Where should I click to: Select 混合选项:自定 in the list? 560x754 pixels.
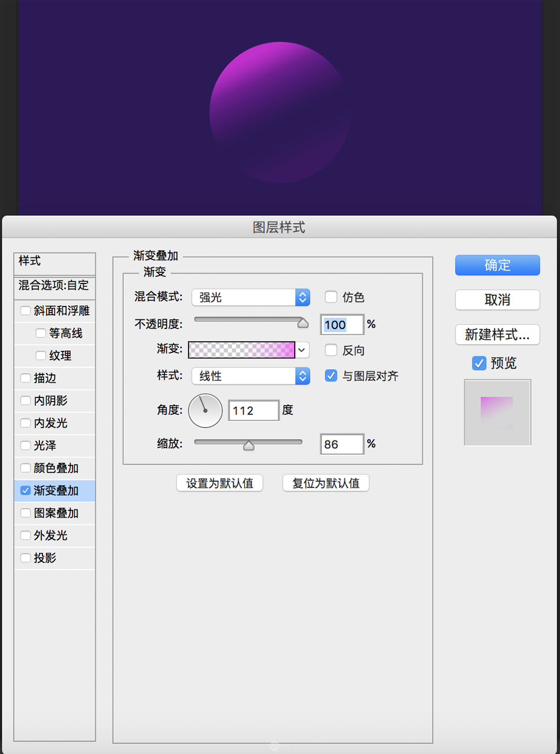(55, 286)
